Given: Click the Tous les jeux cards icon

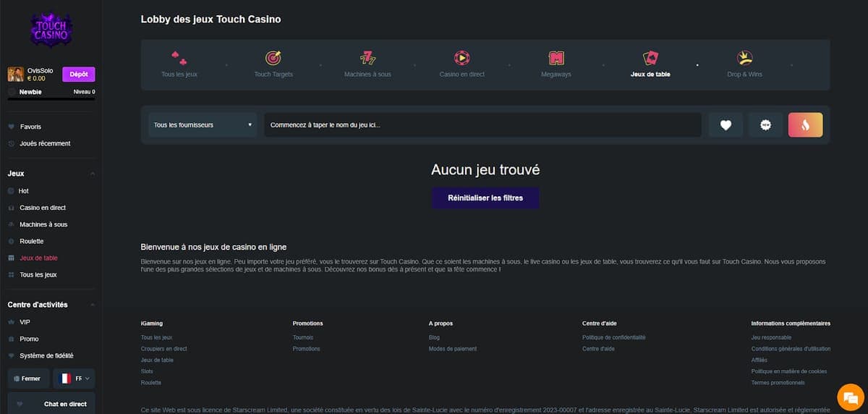Looking at the screenshot, I should pyautogui.click(x=179, y=57).
